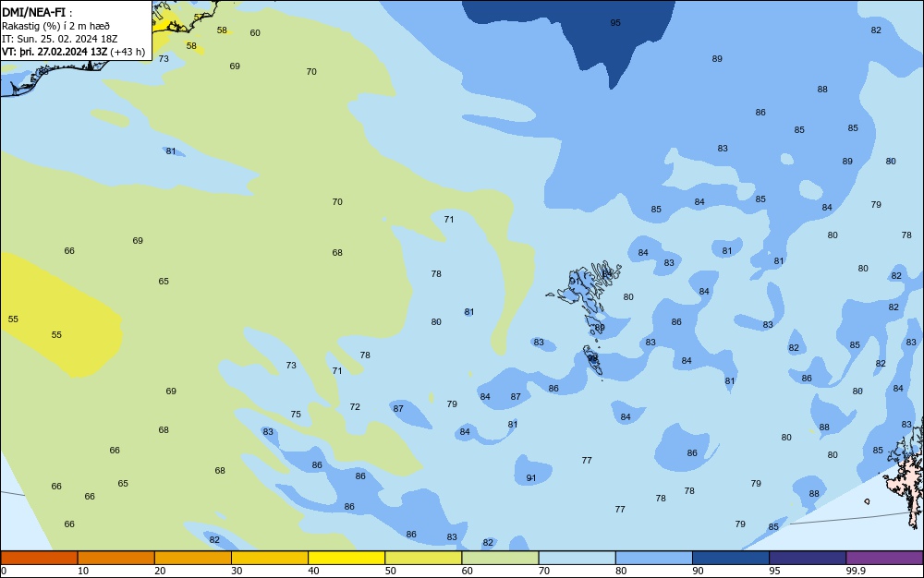
Task: Select the '0' legend tick label
Action: click(x=4, y=571)
